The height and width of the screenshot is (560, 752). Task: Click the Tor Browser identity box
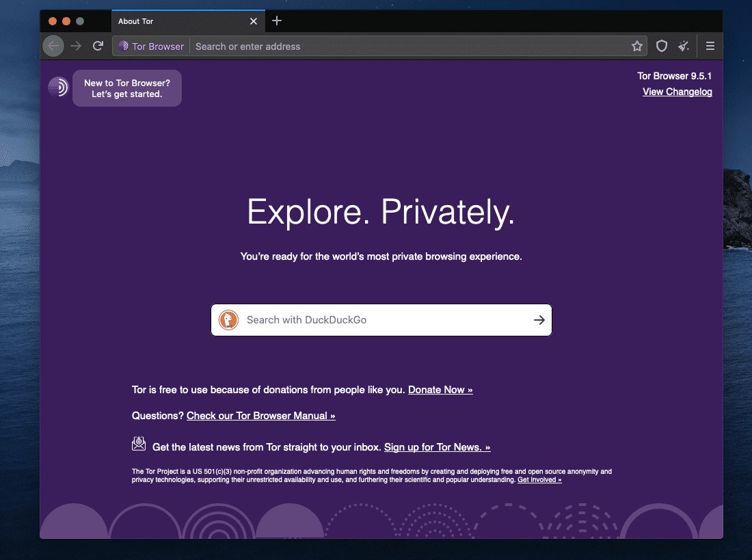point(151,46)
